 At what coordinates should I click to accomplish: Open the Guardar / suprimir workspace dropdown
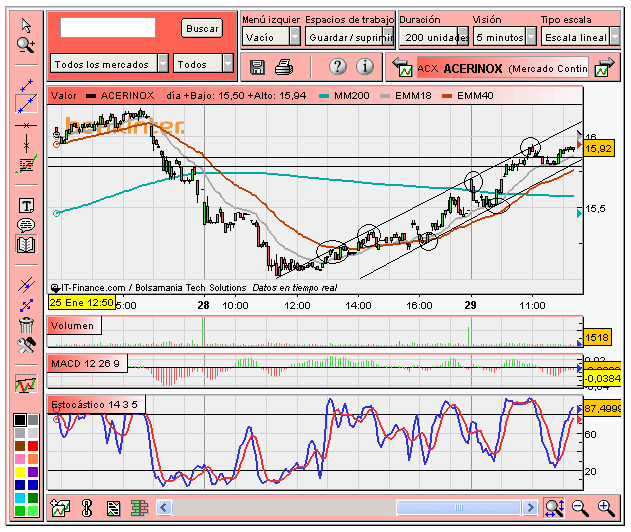pos(349,37)
